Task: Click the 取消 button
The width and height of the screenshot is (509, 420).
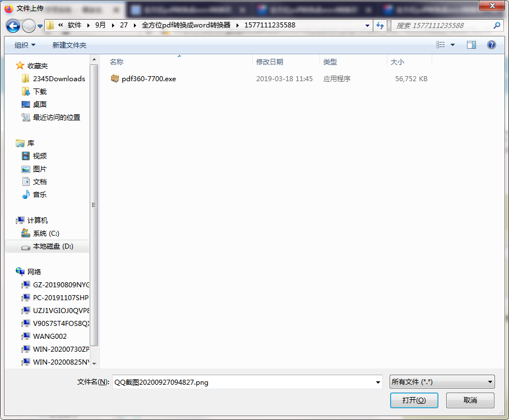Action: (470, 400)
